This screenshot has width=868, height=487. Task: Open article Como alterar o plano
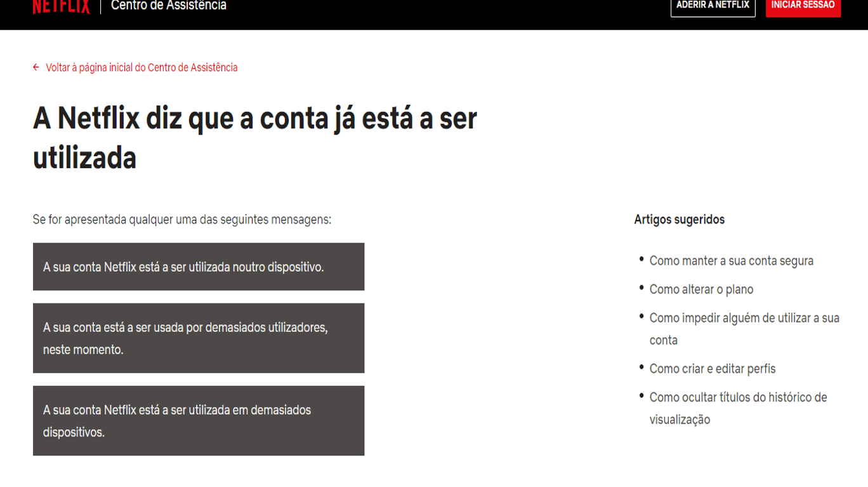[x=701, y=290]
